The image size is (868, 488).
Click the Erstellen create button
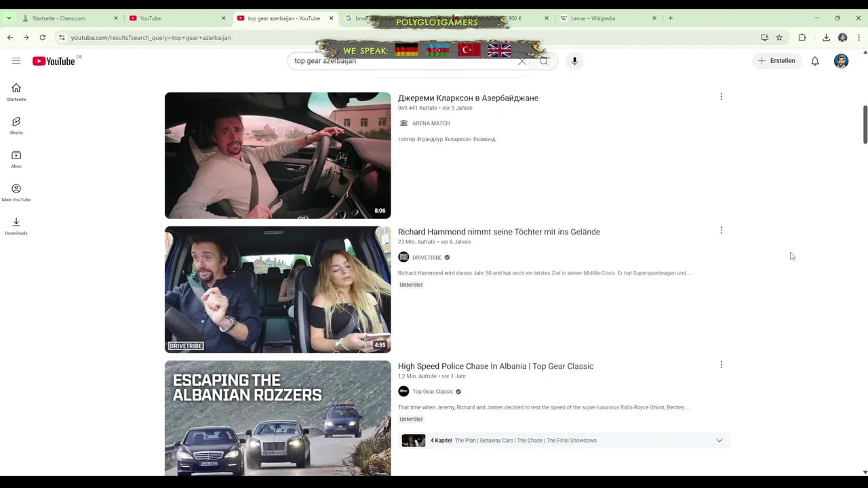(776, 61)
